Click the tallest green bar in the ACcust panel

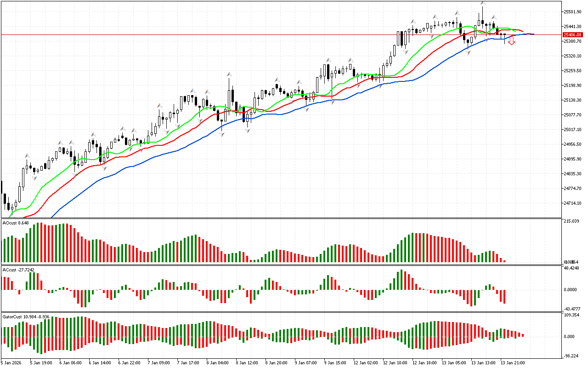click(x=401, y=279)
